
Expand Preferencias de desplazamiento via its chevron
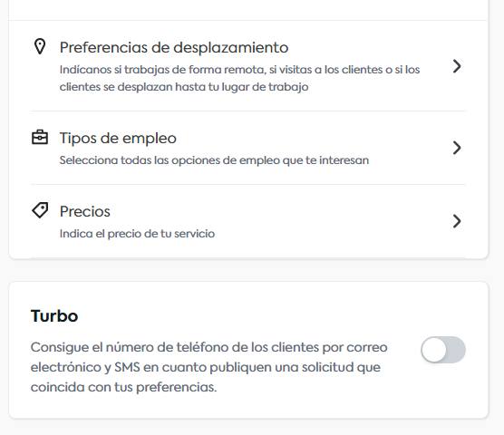click(457, 66)
